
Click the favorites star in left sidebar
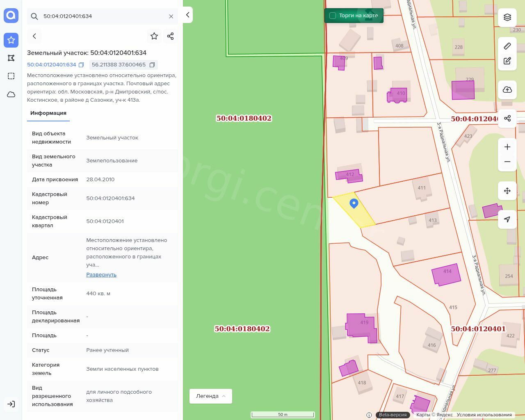tap(11, 40)
